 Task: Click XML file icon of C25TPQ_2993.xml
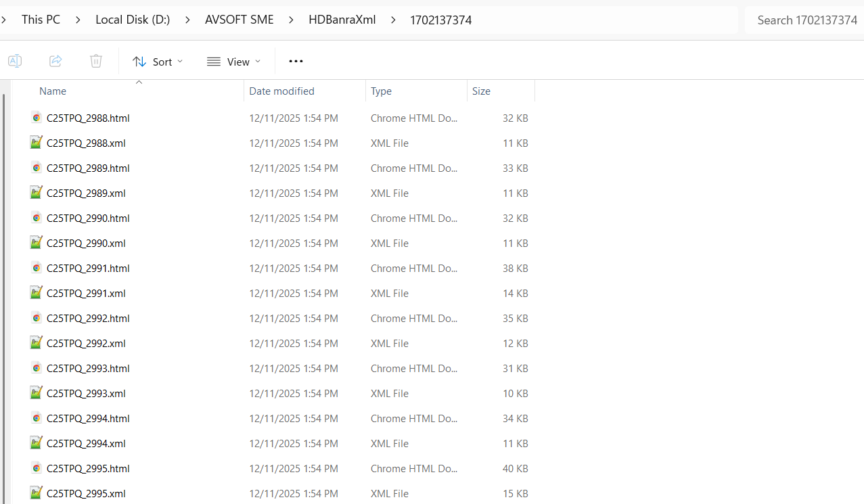tap(37, 393)
